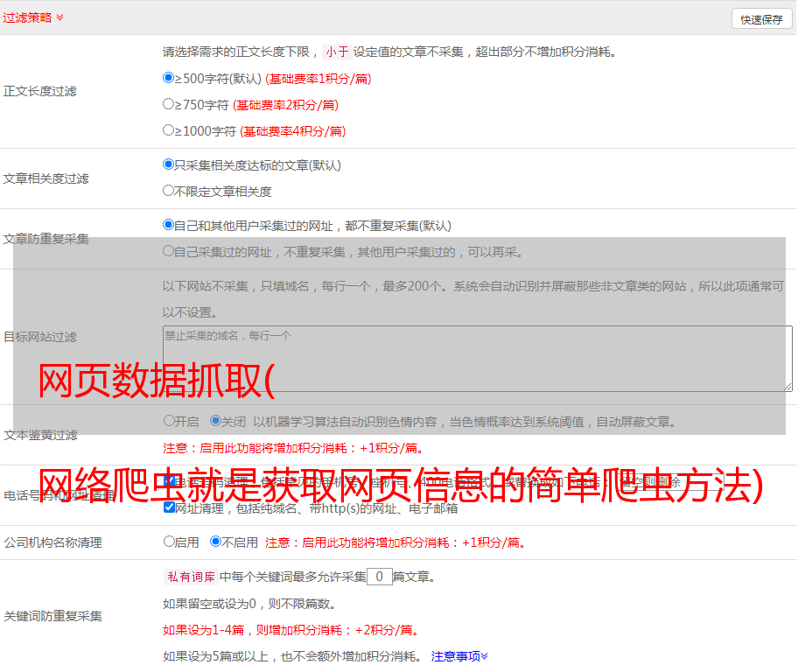The image size is (798, 672).
Task: Select the ≥500字符 default length option
Action: point(168,78)
